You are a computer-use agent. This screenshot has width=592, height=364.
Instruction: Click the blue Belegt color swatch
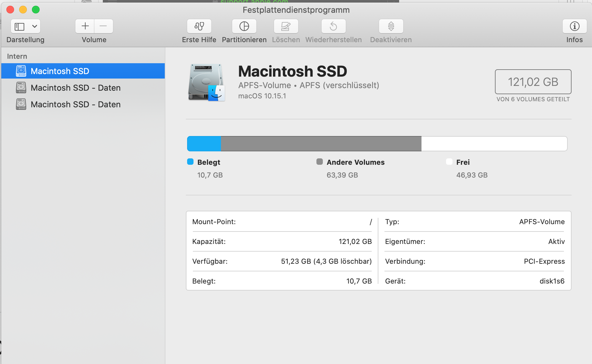190,162
